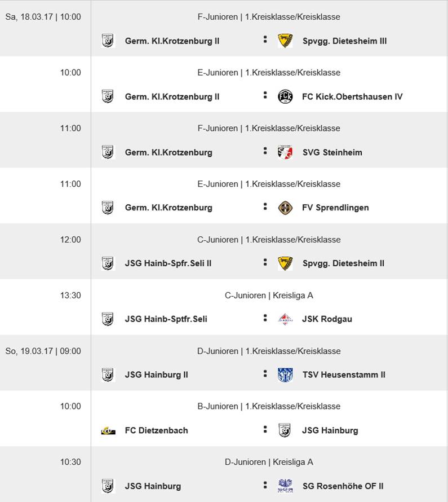Click the C-Junioren | Kreisliga A heading
448x502 pixels.
coord(269,295)
